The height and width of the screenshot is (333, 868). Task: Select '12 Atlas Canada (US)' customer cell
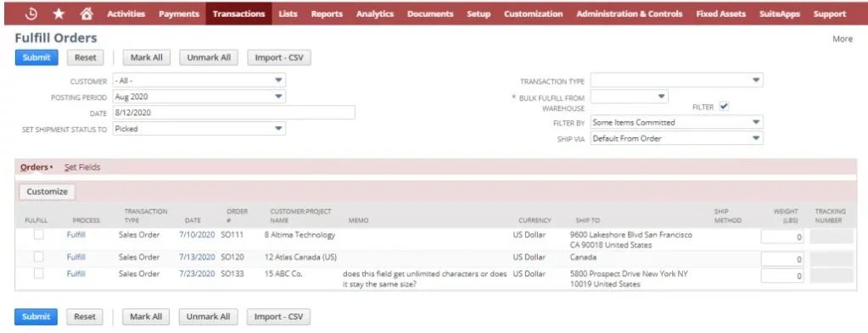(x=300, y=257)
